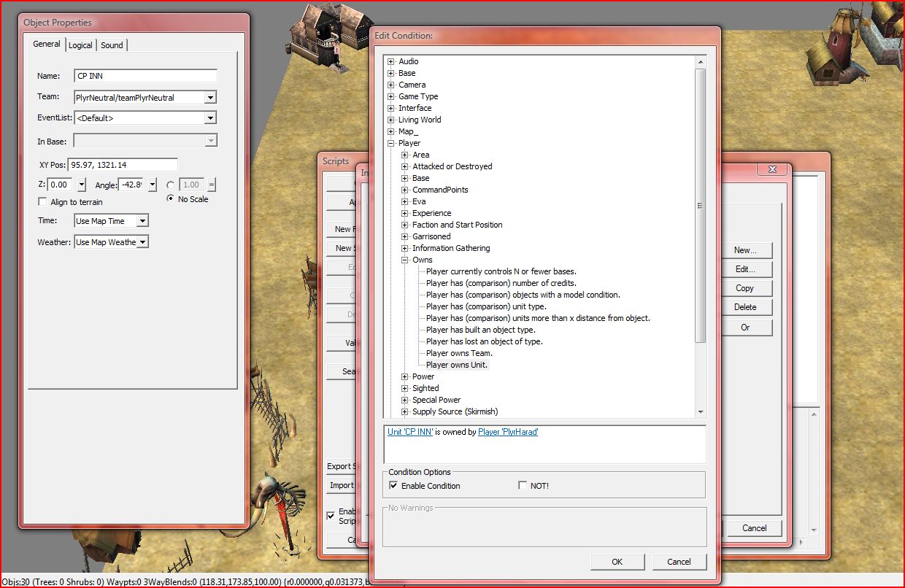
Task: Expand the Audio tree category
Action: point(391,62)
